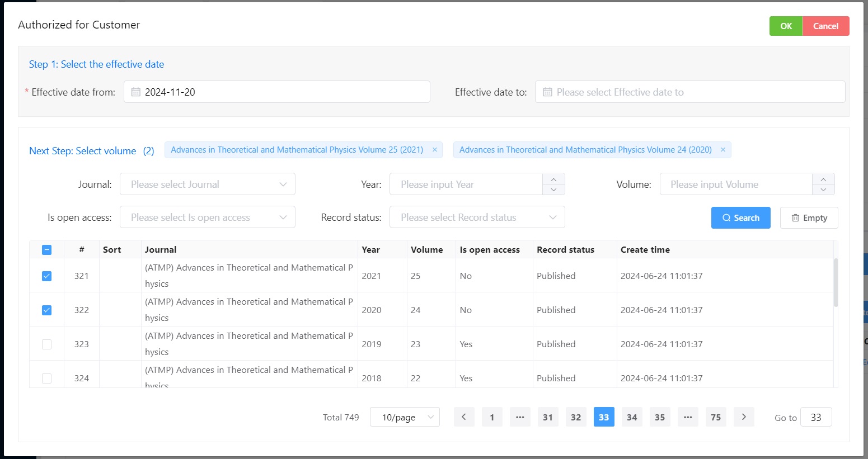Go to next page with right chevron

tap(744, 417)
